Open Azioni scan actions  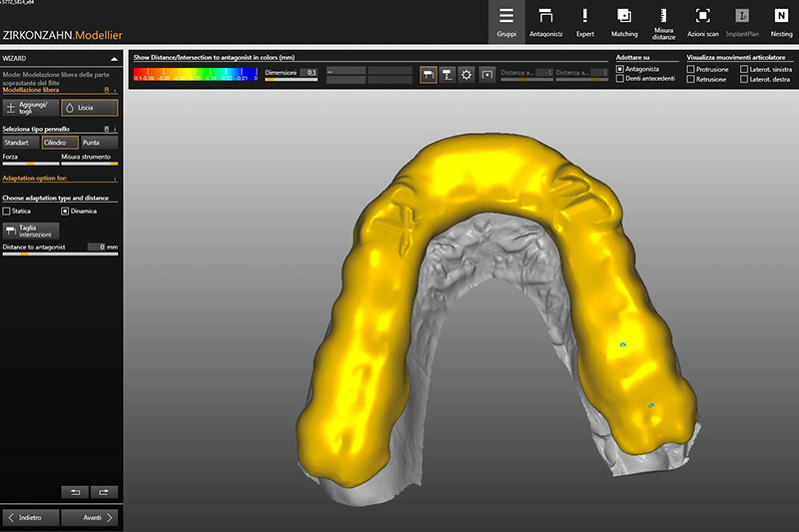pos(702,22)
